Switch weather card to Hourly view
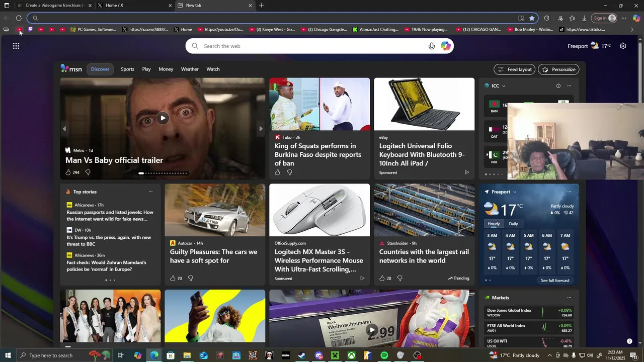 click(x=494, y=224)
